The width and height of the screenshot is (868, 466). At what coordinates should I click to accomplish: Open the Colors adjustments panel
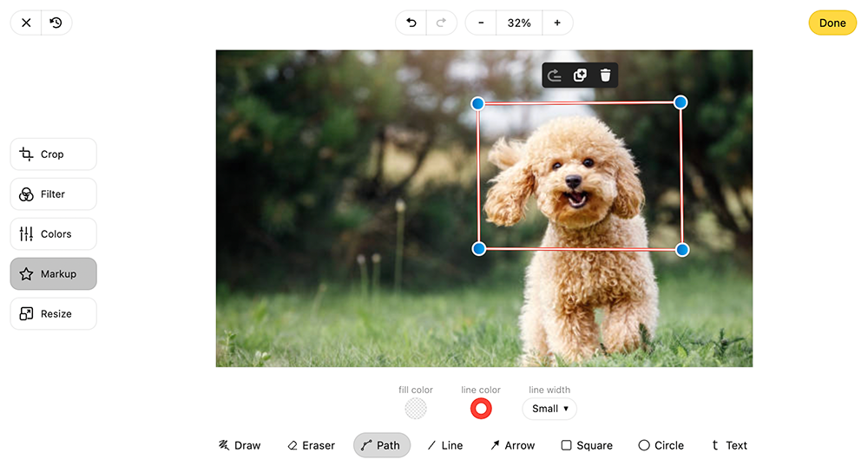(53, 234)
